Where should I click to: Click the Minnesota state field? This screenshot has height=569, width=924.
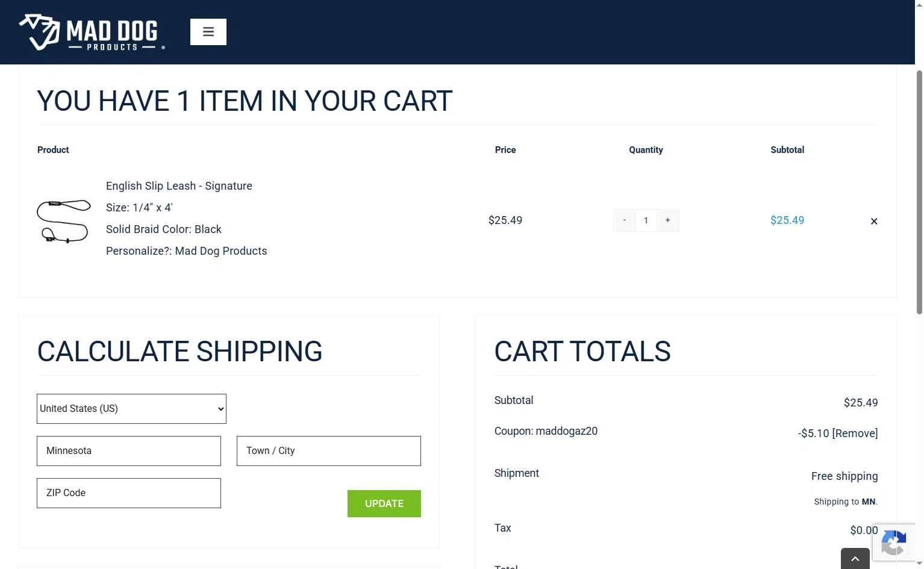tap(129, 451)
